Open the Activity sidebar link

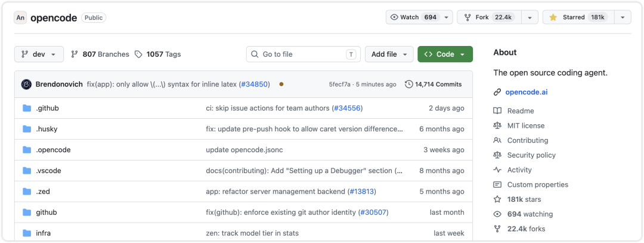(x=519, y=170)
